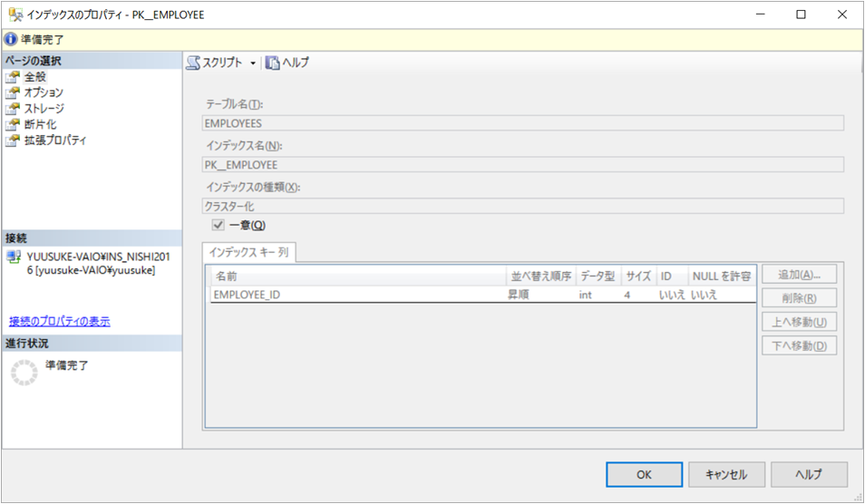Open the オプション page
Screen dimensions: 865x504
click(44, 92)
